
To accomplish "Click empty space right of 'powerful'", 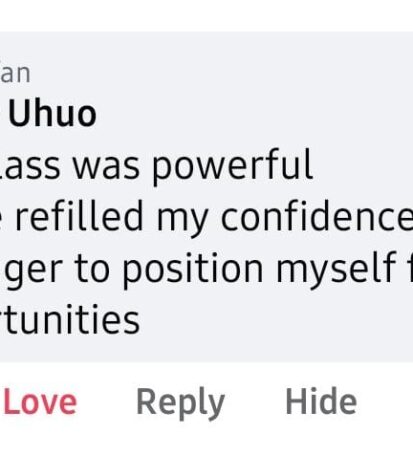I will [x=362, y=166].
